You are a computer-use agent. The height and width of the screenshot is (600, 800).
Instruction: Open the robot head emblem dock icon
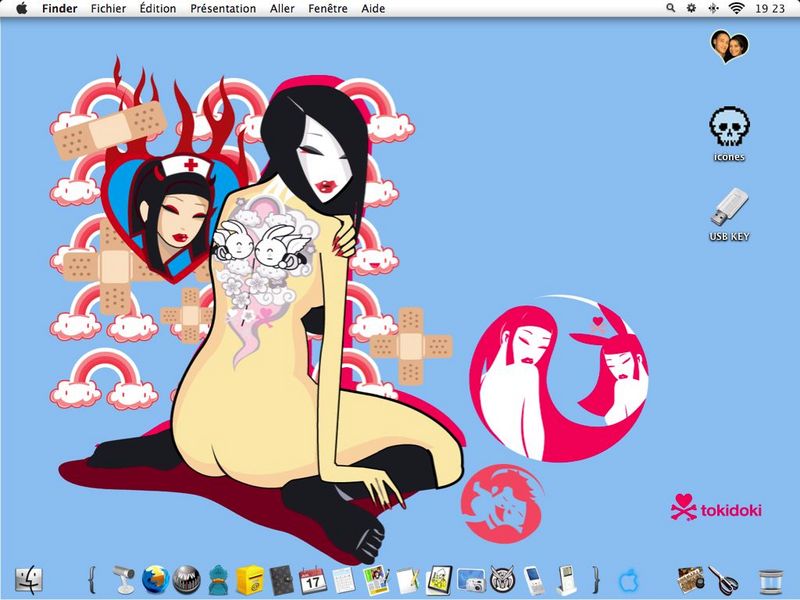click(x=502, y=580)
